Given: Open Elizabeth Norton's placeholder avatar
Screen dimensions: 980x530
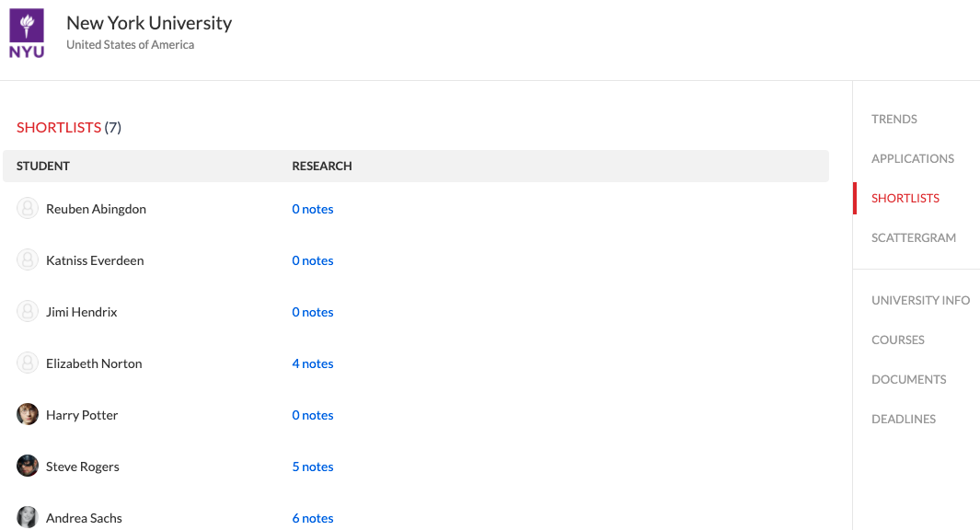Looking at the screenshot, I should coord(28,363).
